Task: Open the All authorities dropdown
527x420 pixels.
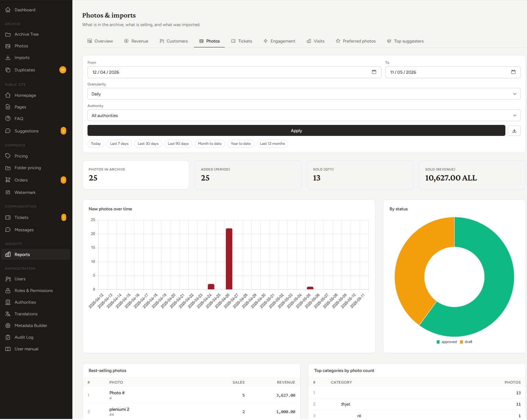Action: (304, 116)
